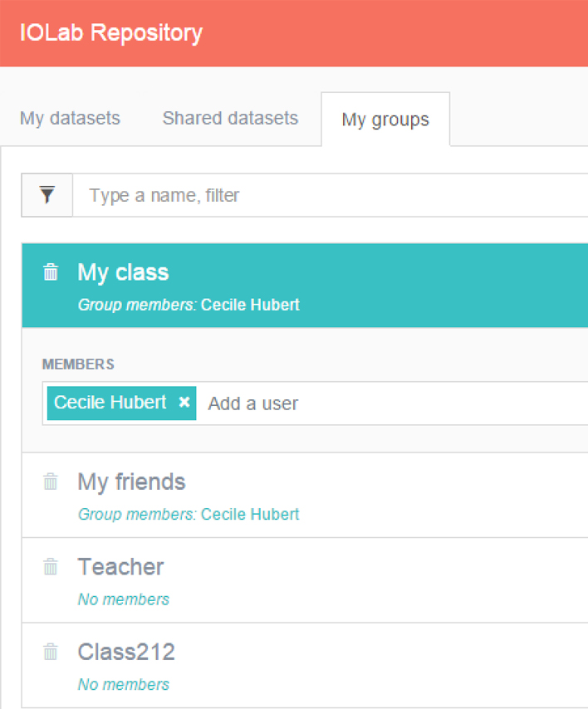
Task: Open the Shared datasets tab
Action: (x=230, y=119)
